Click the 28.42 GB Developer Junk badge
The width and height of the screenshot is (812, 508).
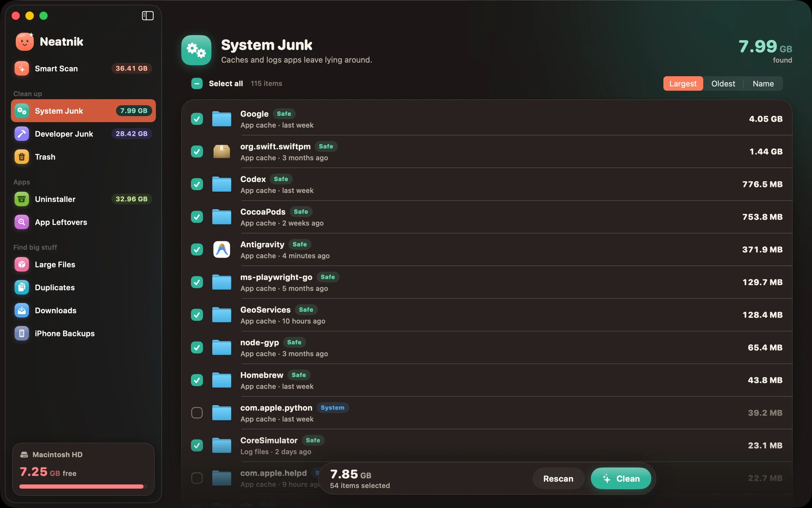pyautogui.click(x=132, y=134)
